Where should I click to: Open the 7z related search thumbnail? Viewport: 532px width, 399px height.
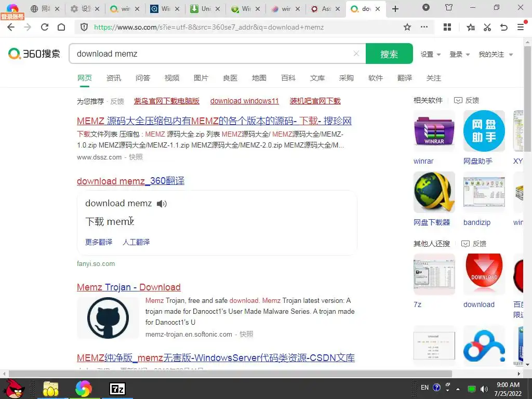pyautogui.click(x=434, y=274)
